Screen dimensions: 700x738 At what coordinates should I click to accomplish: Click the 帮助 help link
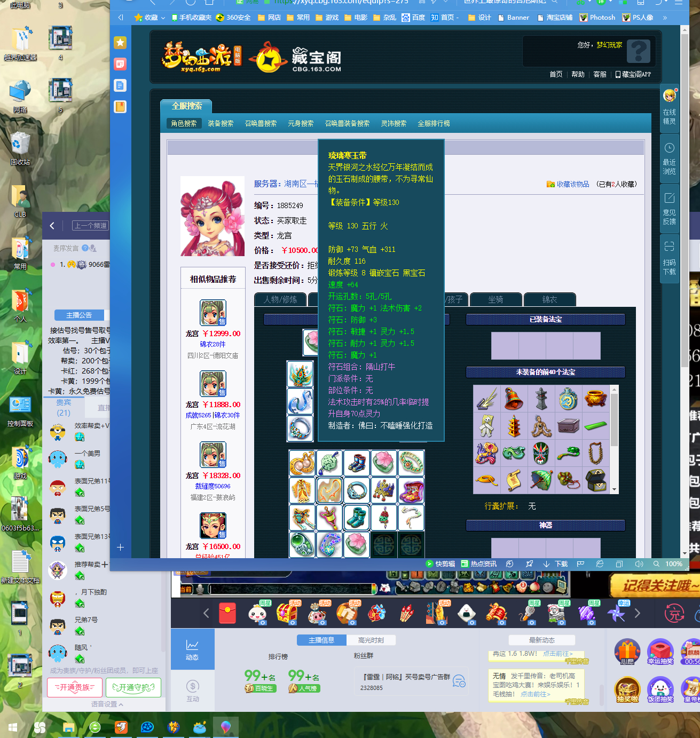[x=578, y=74]
